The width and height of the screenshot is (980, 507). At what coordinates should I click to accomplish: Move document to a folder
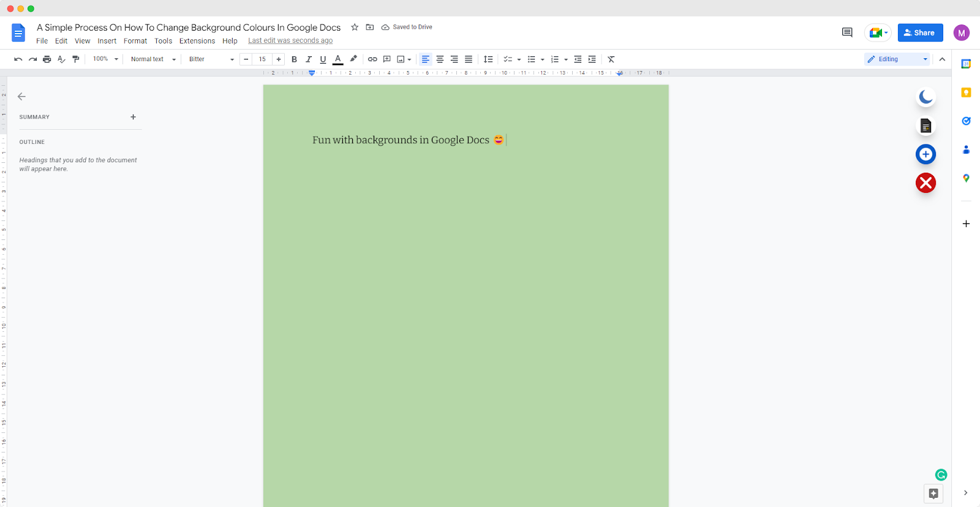370,27
